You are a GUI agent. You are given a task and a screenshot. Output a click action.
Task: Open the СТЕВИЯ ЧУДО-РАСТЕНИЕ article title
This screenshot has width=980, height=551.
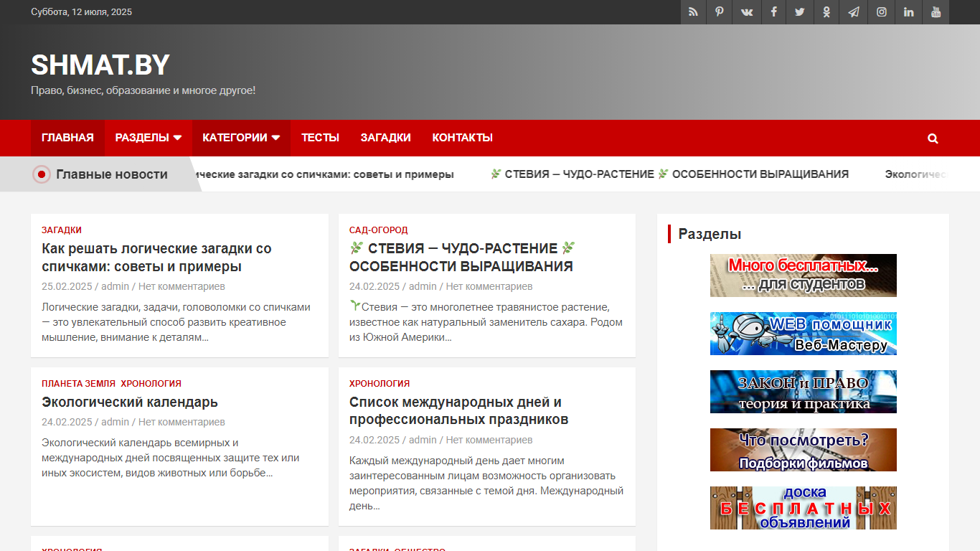[x=462, y=258]
